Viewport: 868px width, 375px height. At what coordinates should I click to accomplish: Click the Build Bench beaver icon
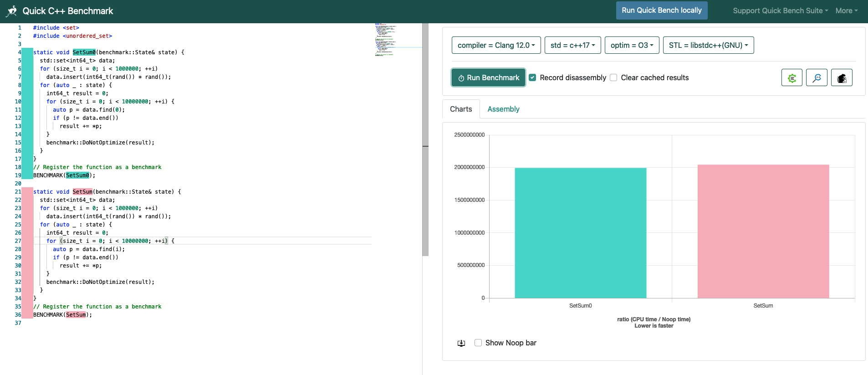pos(841,78)
